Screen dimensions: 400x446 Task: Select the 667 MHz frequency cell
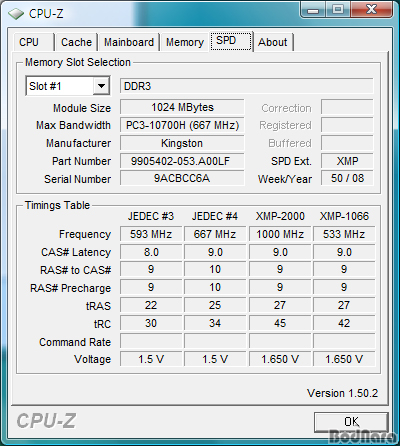215,234
